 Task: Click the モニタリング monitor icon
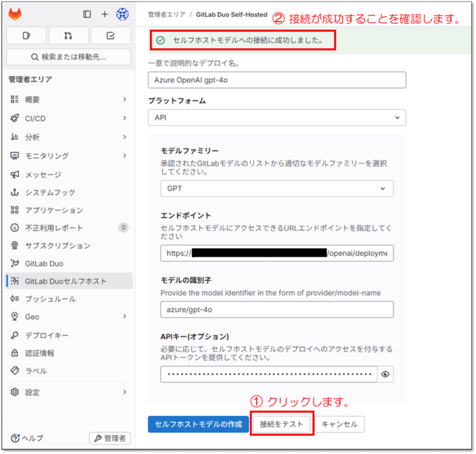pos(14,156)
